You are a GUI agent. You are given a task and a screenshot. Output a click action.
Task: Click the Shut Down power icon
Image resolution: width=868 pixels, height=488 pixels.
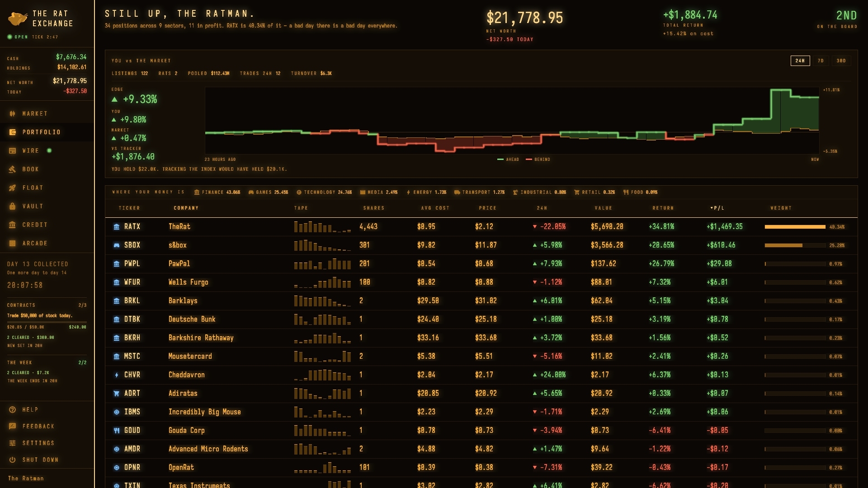pyautogui.click(x=13, y=460)
